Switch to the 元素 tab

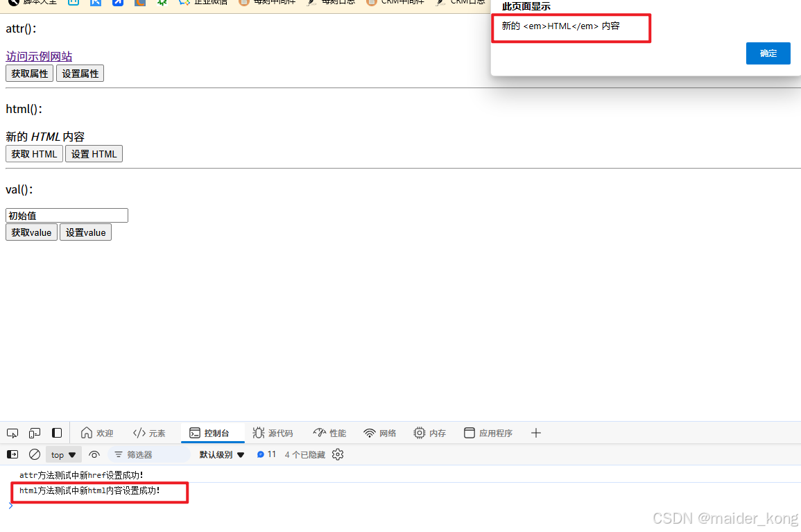[149, 433]
